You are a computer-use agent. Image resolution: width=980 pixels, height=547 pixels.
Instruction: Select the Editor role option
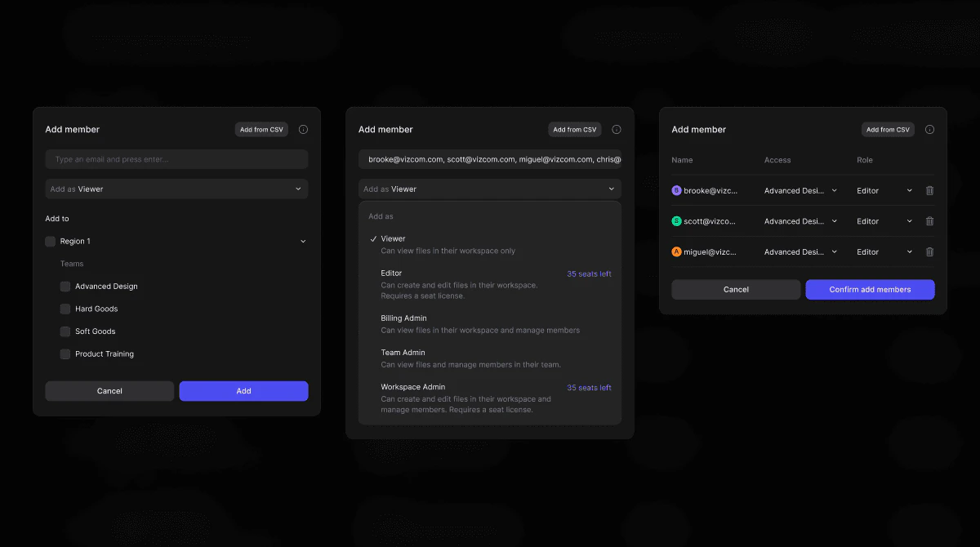[x=490, y=284]
